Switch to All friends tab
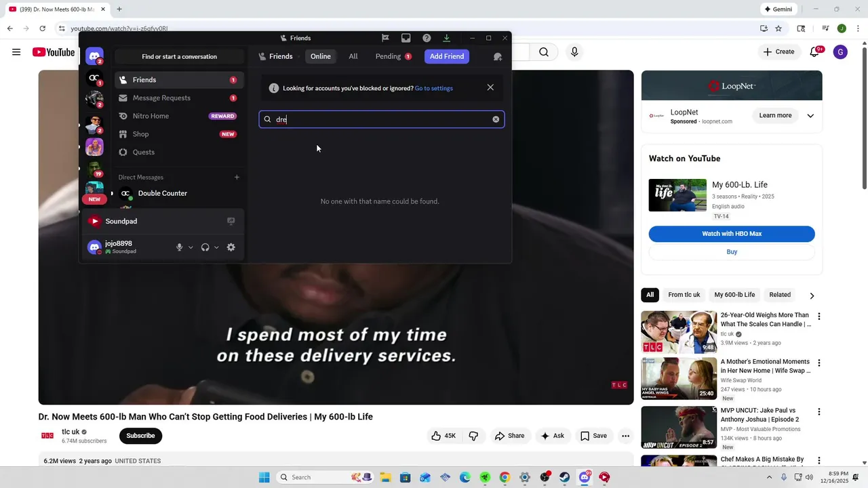 click(353, 56)
